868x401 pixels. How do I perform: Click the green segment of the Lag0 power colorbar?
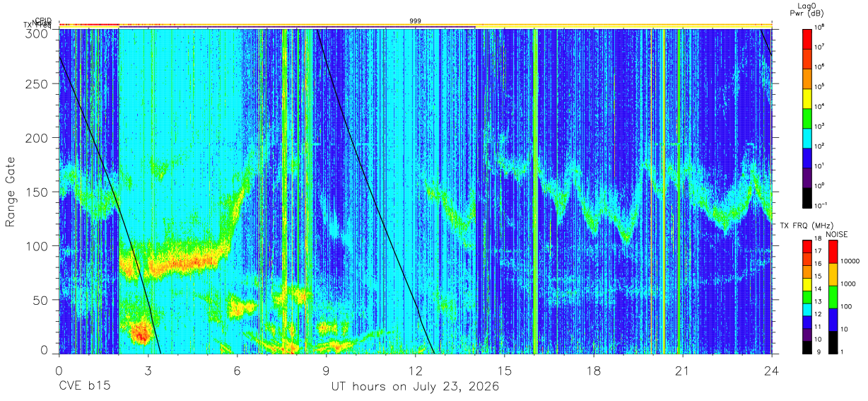[807, 117]
